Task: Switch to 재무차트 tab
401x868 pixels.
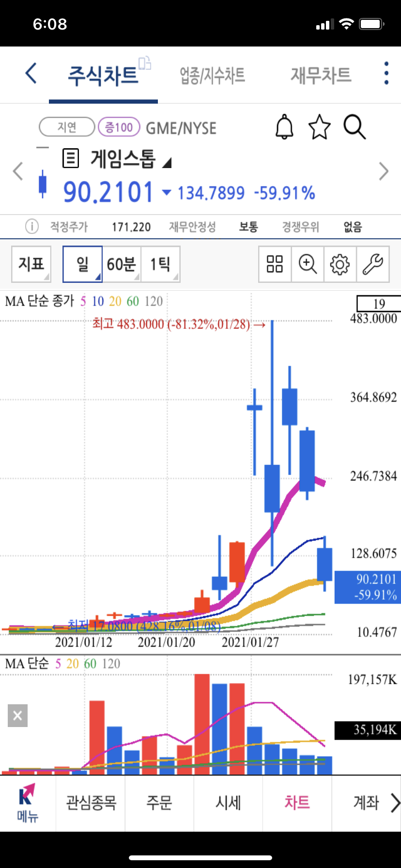Action: pyautogui.click(x=321, y=75)
